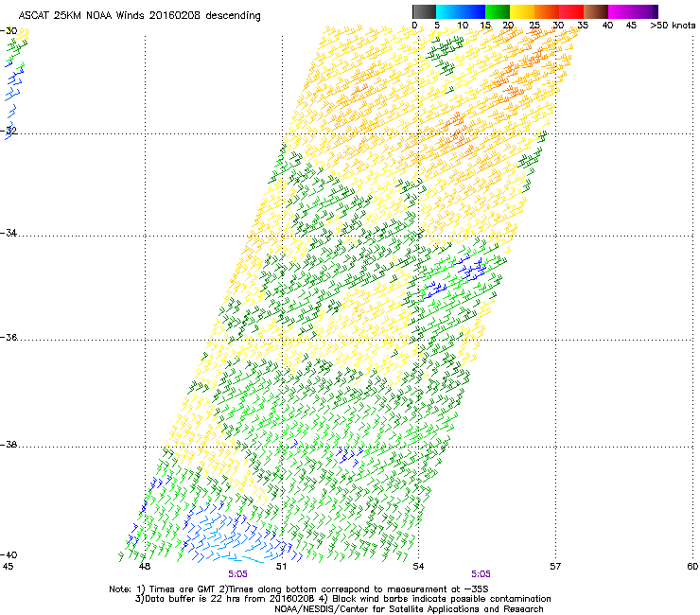700x615 pixels.
Task: Click the '35' legend scale label
Action: tap(583, 26)
